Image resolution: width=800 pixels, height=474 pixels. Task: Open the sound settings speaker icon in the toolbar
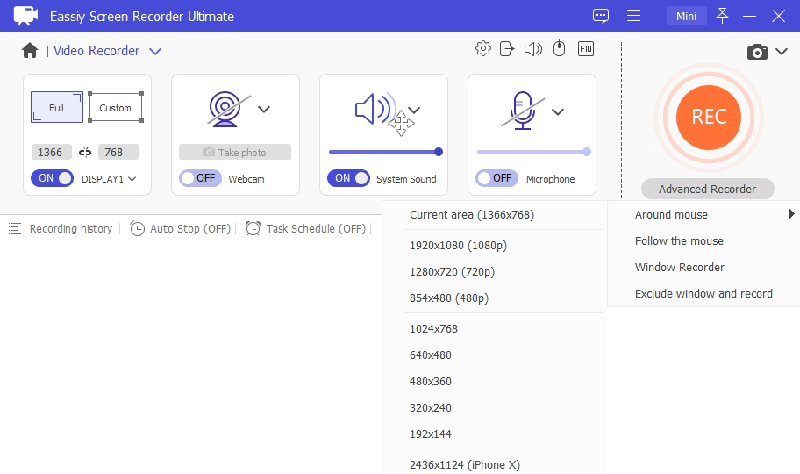point(533,49)
